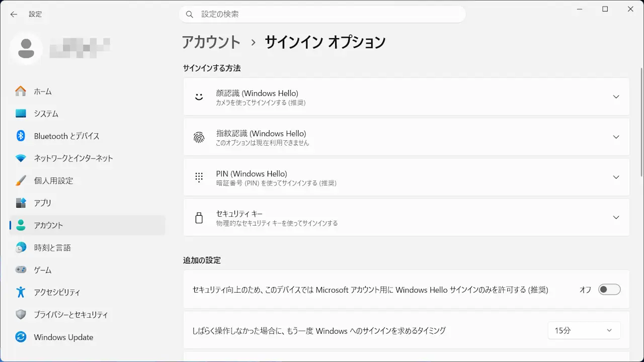Click the shield プライバシーとセキュリティ icon

coord(21,315)
